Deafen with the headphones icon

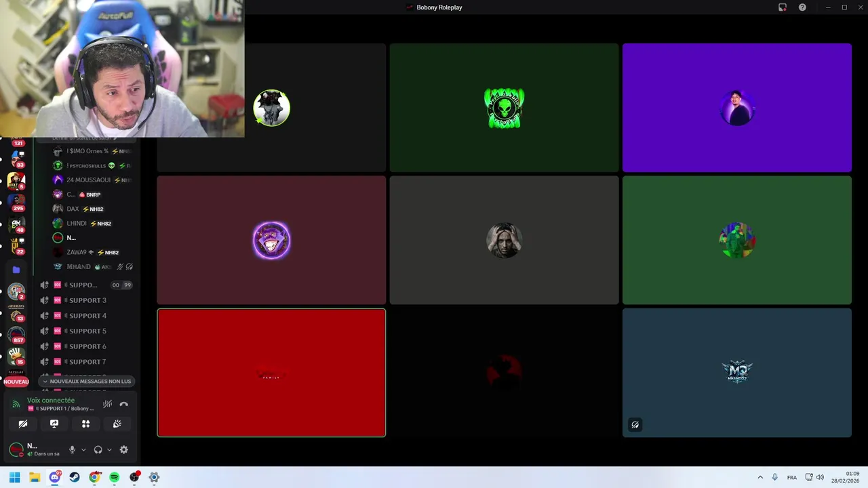click(x=98, y=449)
